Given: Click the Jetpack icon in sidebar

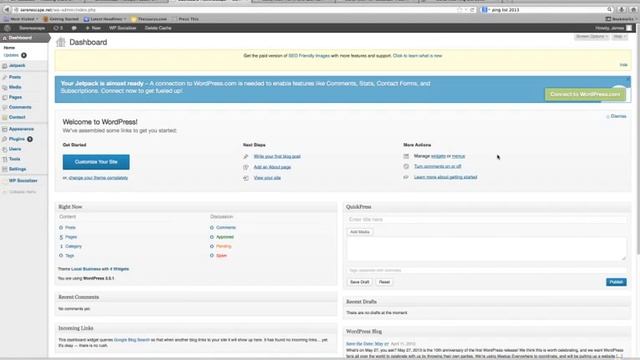Looking at the screenshot, I should point(4,66).
